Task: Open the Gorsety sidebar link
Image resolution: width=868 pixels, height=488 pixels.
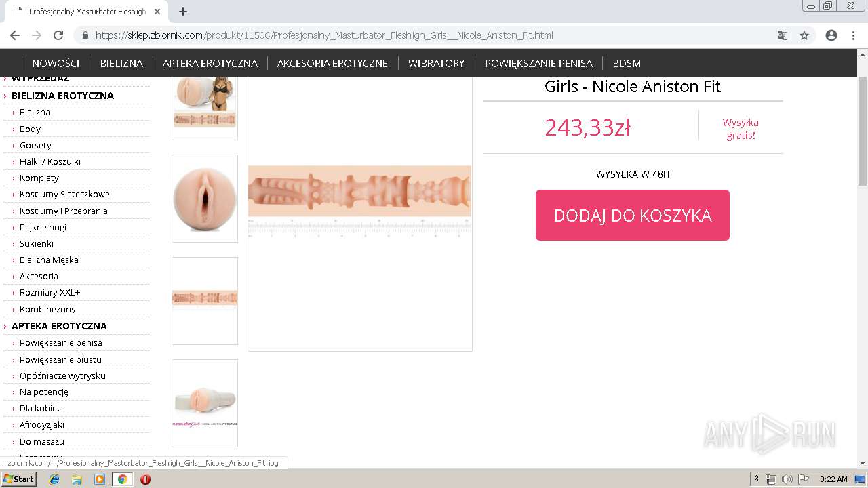Action: [35, 145]
